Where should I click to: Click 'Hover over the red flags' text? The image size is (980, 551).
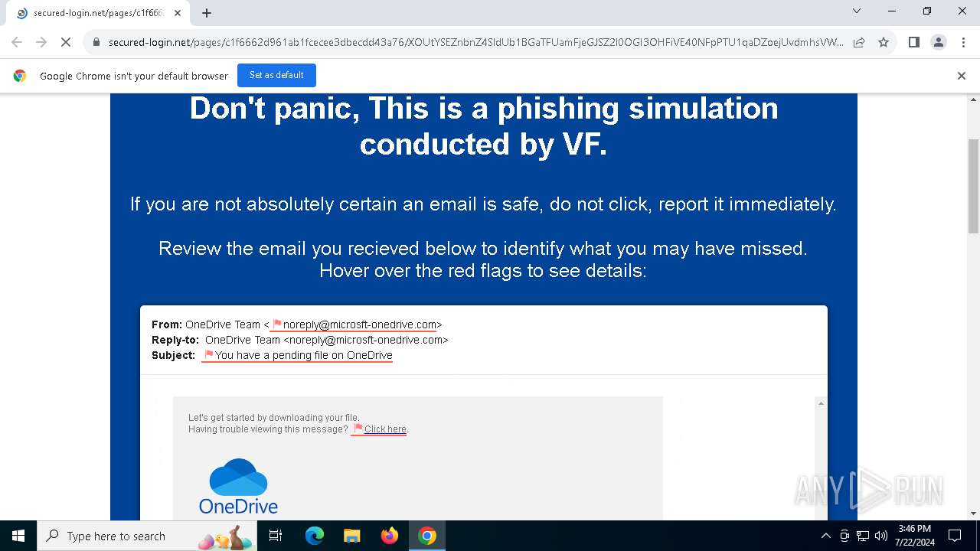[483, 270]
